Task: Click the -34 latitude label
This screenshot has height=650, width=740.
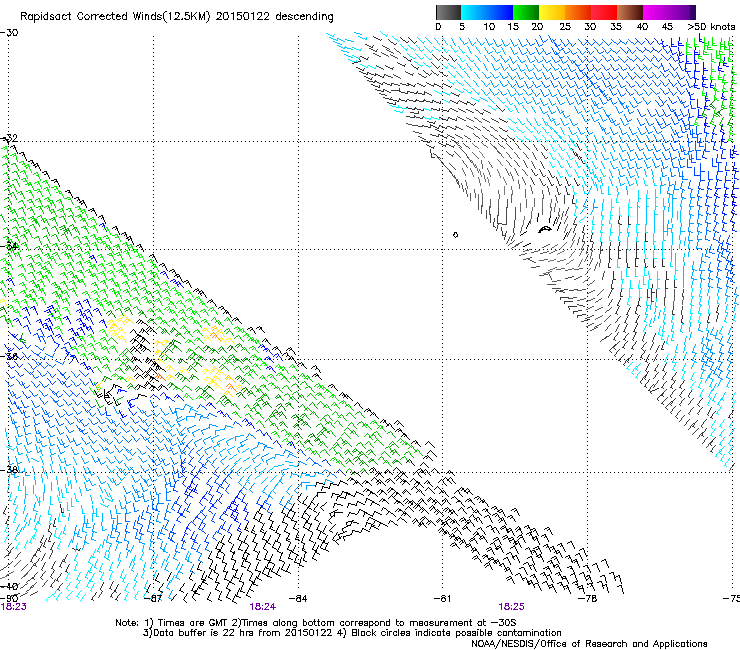Action: [9, 246]
